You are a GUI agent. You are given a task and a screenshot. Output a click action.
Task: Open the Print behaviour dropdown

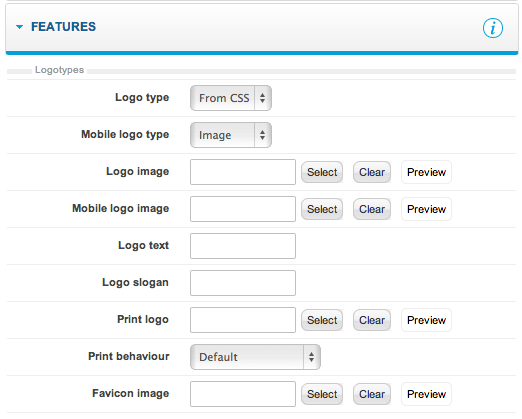(255, 357)
